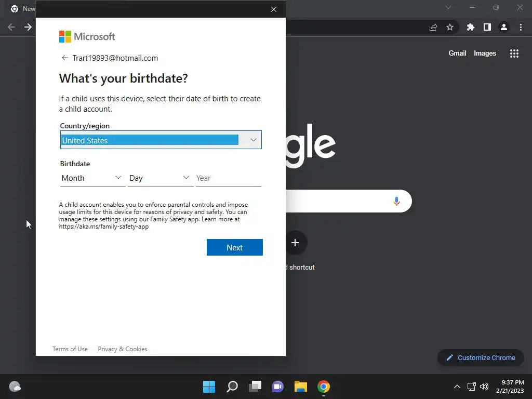Click the Chrome tab search chevron
The height and width of the screenshot is (399, 532).
point(448,7)
